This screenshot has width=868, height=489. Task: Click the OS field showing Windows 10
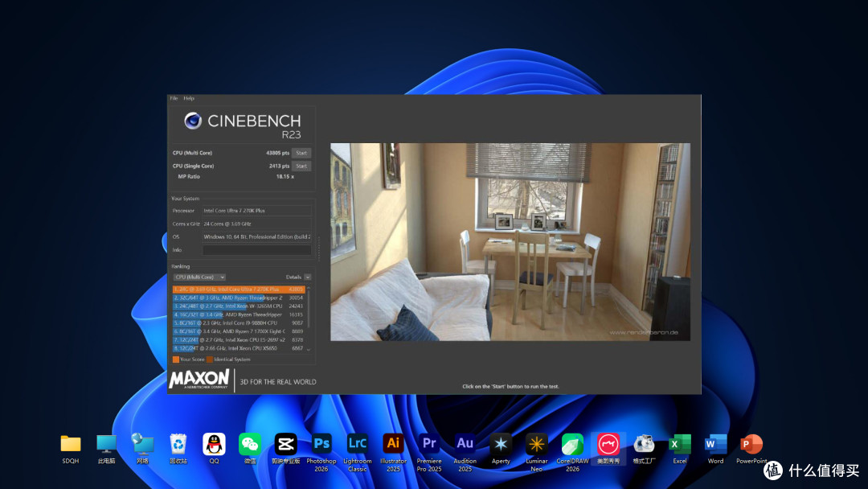257,236
